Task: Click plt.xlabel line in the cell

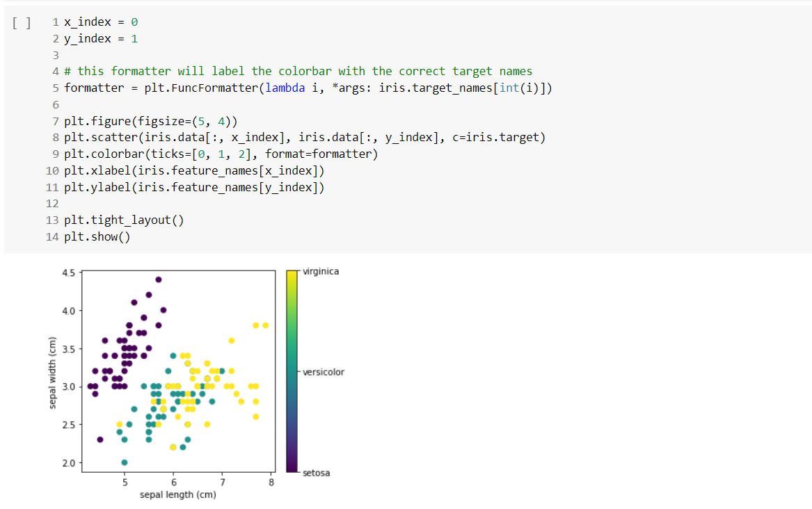Action: [194, 170]
